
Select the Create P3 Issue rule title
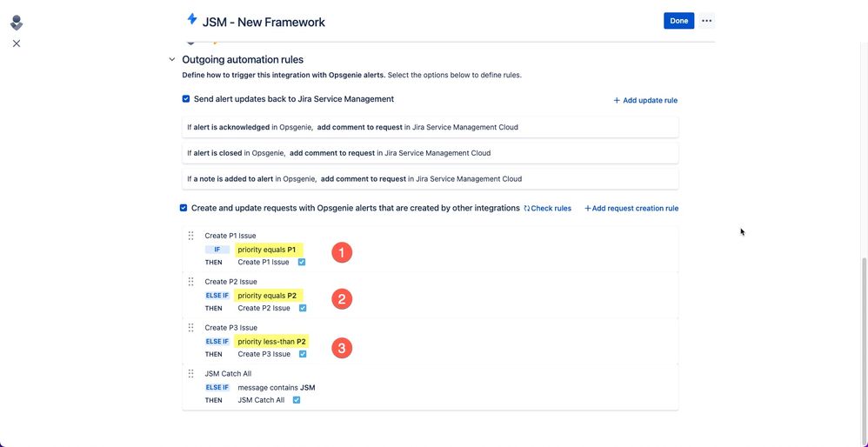click(230, 328)
